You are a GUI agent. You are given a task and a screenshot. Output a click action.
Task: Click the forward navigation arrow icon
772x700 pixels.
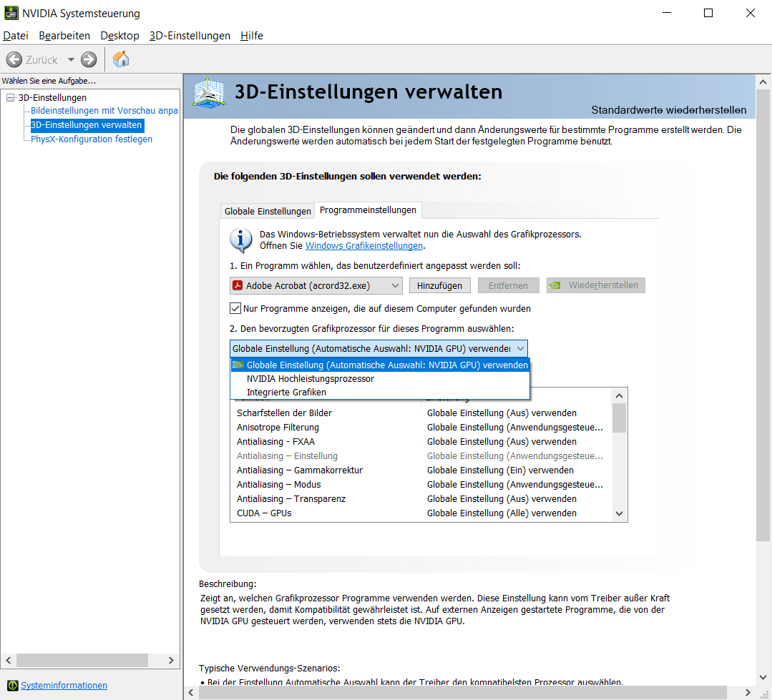click(x=89, y=59)
